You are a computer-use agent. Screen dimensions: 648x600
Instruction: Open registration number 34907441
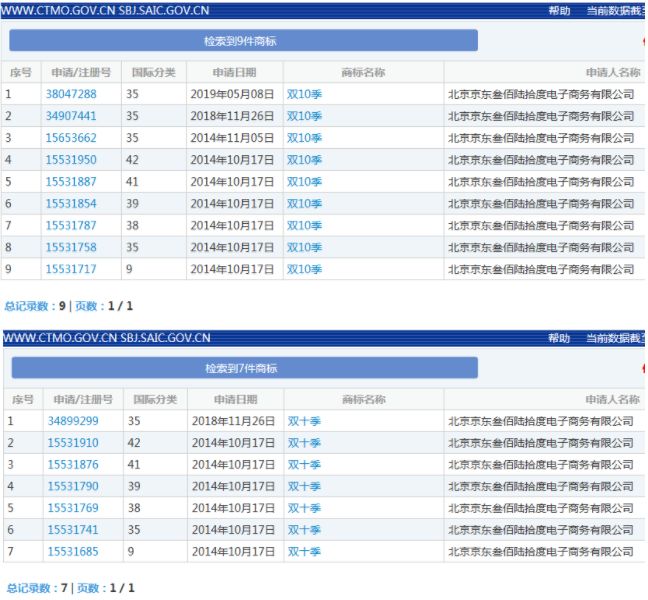[71, 116]
